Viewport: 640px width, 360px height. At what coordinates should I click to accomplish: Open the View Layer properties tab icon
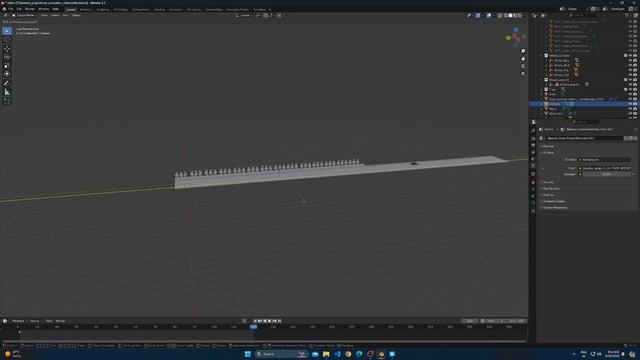pyautogui.click(x=533, y=152)
